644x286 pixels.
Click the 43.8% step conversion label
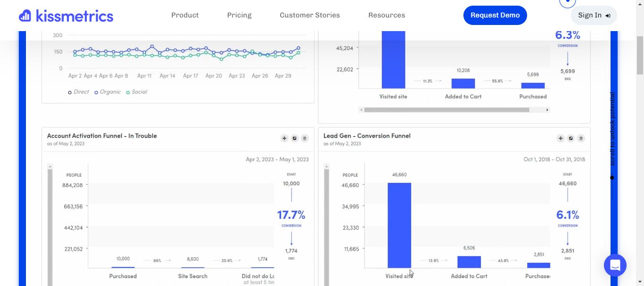pyautogui.click(x=504, y=261)
